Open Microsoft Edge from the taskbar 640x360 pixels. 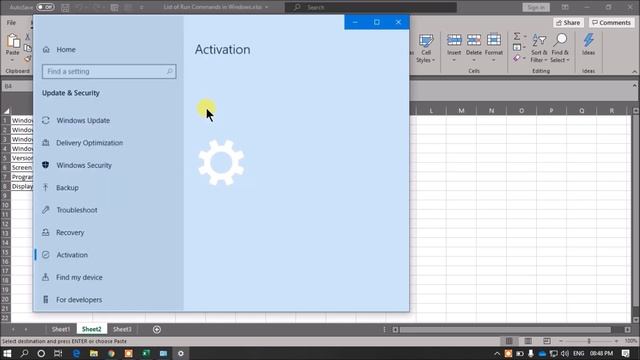coord(76,353)
